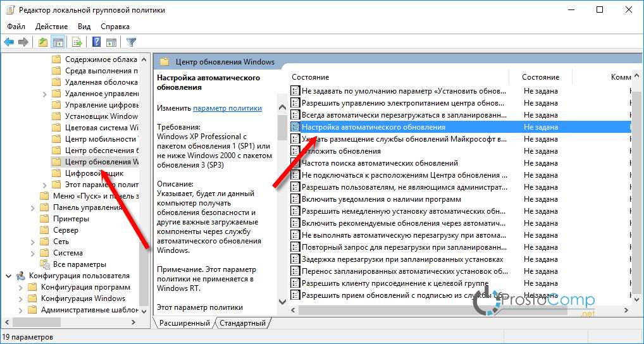Select the 'Принтеры' folder in tree
Viewport: 644px width, 344px height.
tap(71, 219)
